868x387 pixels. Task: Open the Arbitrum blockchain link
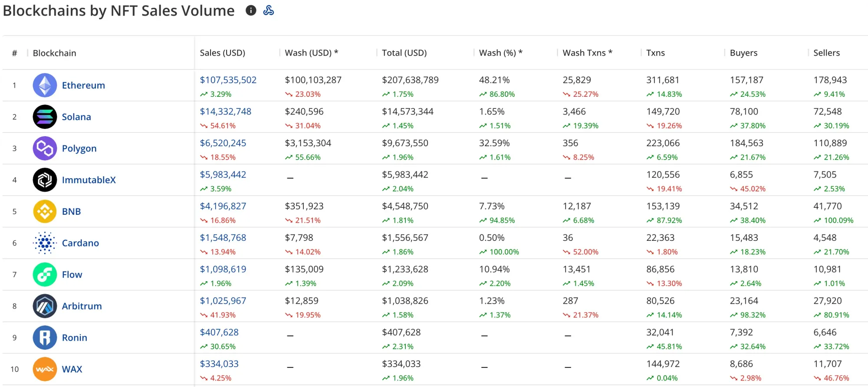click(x=82, y=306)
